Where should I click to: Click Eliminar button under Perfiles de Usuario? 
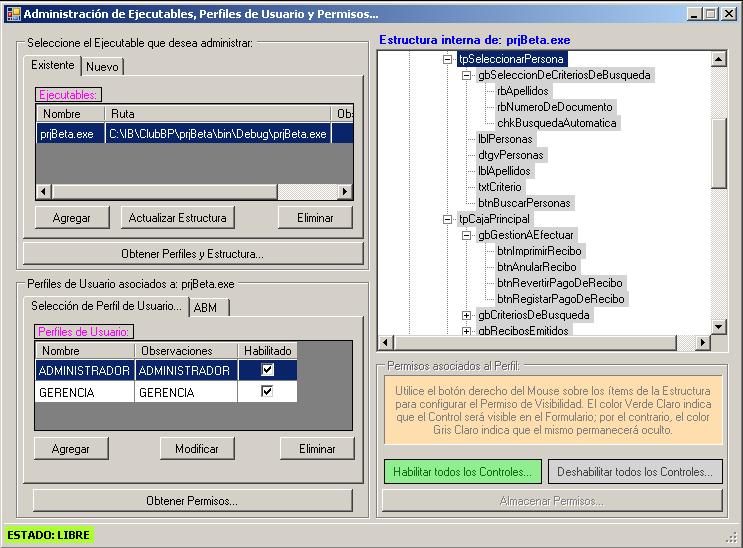point(317,448)
